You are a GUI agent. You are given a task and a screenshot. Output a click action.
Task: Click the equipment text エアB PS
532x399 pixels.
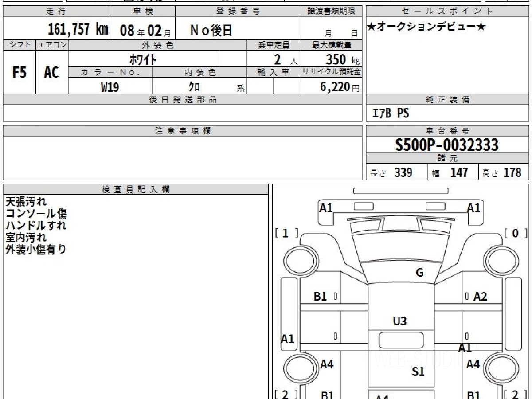point(391,113)
